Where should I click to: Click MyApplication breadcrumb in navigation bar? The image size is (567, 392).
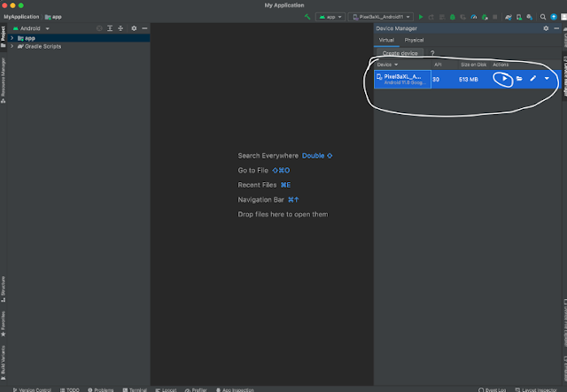click(21, 17)
